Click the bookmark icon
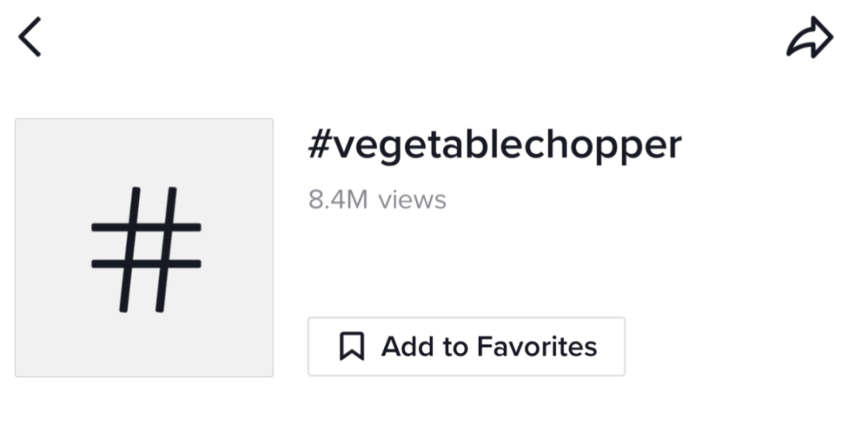Image resolution: width=868 pixels, height=426 pixels. [351, 346]
